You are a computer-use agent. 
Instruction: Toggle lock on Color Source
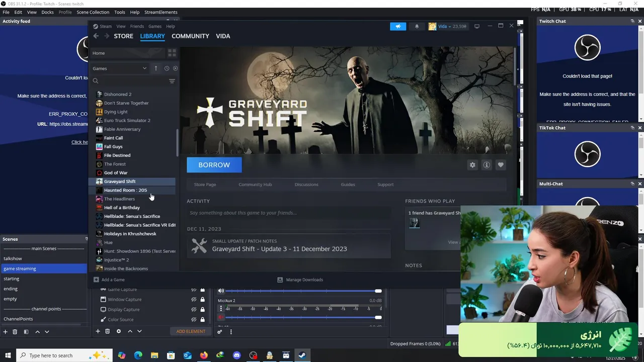pos(203,320)
